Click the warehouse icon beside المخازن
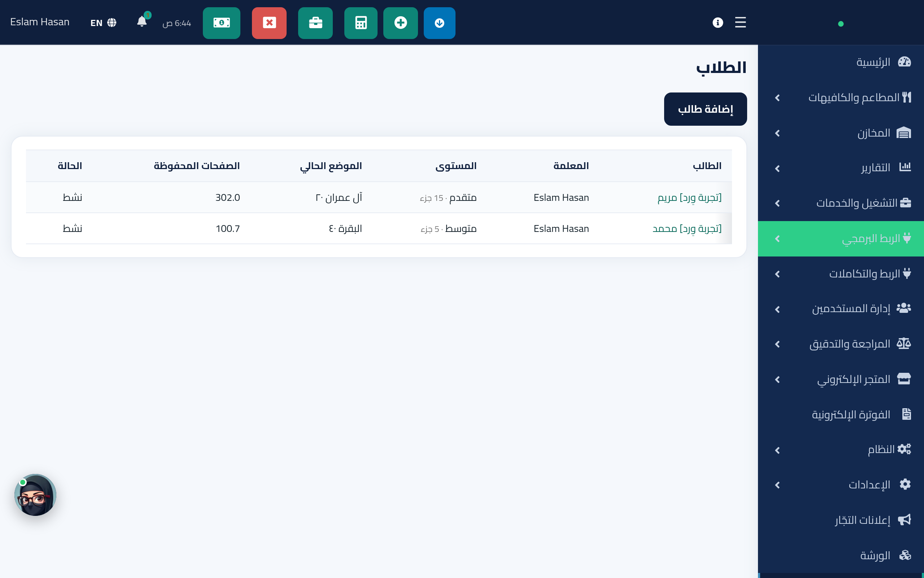This screenshot has height=578, width=924. point(904,133)
